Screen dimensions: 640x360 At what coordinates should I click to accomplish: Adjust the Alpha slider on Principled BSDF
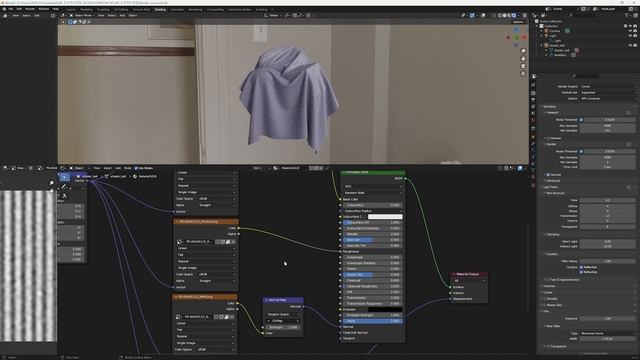pos(372,321)
